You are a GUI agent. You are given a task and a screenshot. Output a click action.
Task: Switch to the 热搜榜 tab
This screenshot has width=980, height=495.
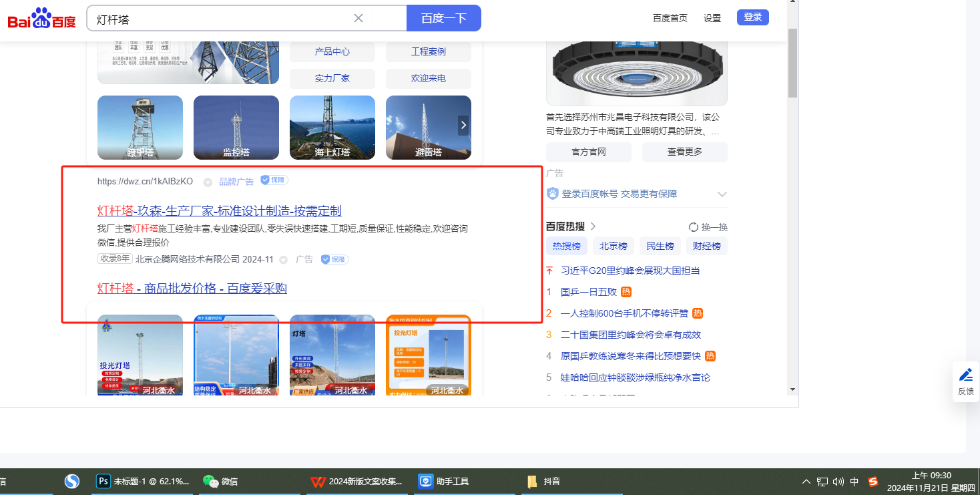coord(567,246)
